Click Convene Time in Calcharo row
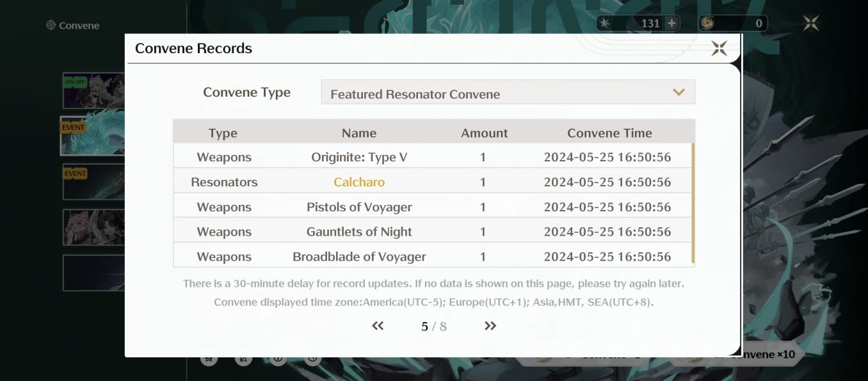Viewport: 868px width, 381px height. 607,182
